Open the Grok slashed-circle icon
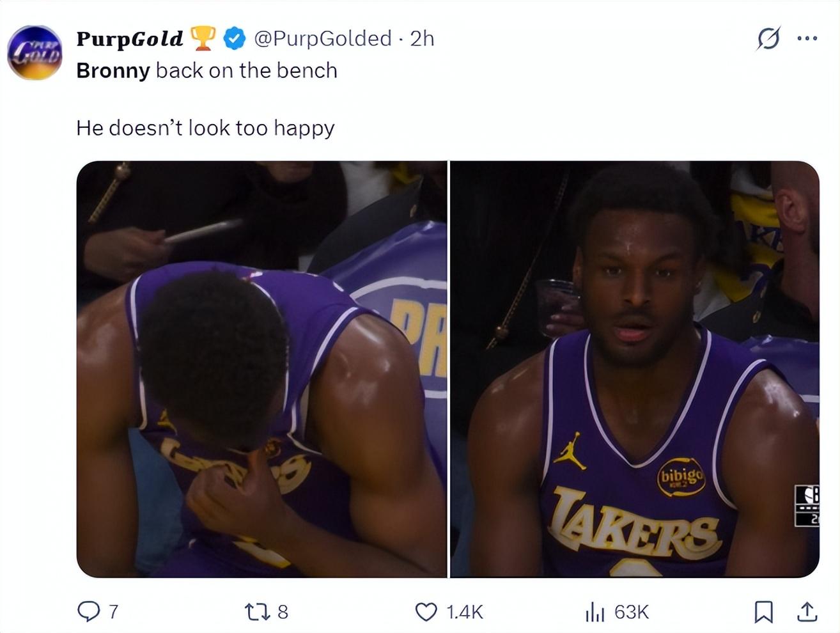Viewport: 840px width, 633px height. (768, 38)
